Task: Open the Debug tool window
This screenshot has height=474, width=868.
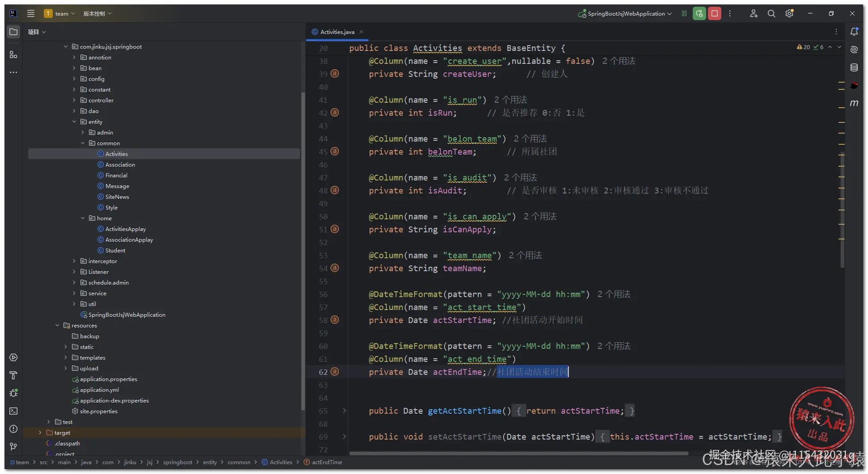Action: coord(13,393)
